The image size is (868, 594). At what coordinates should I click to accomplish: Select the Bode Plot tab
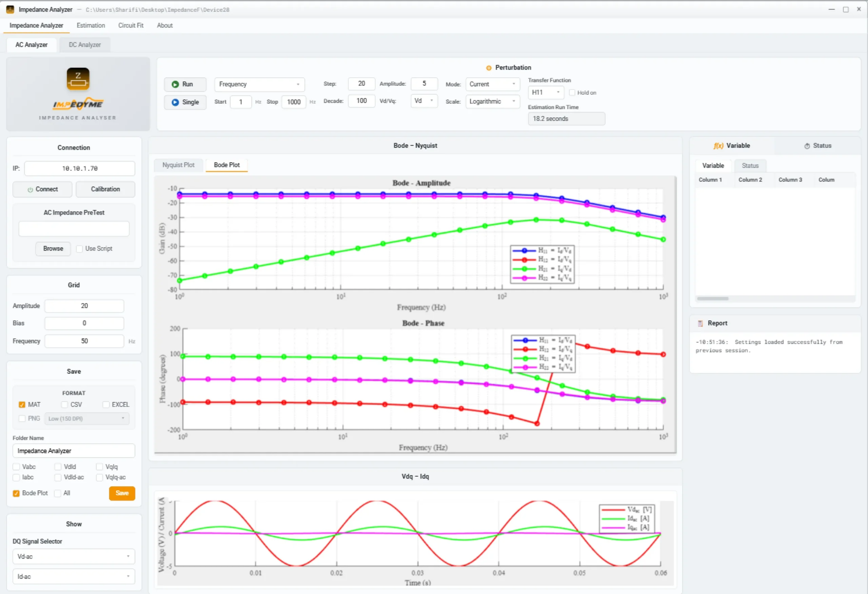click(227, 165)
